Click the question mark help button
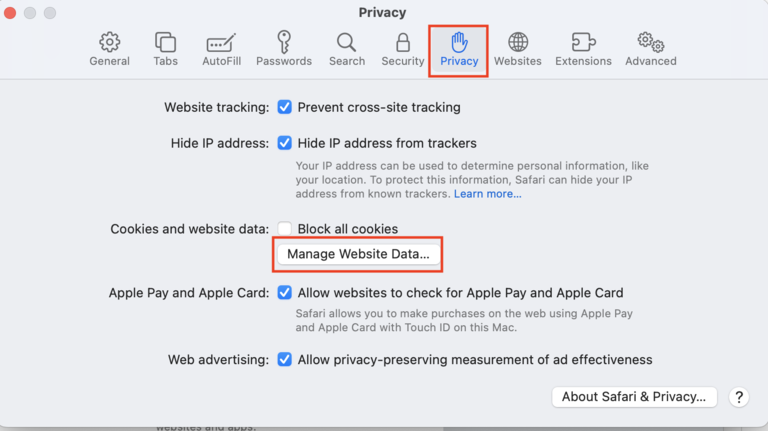 tap(738, 397)
